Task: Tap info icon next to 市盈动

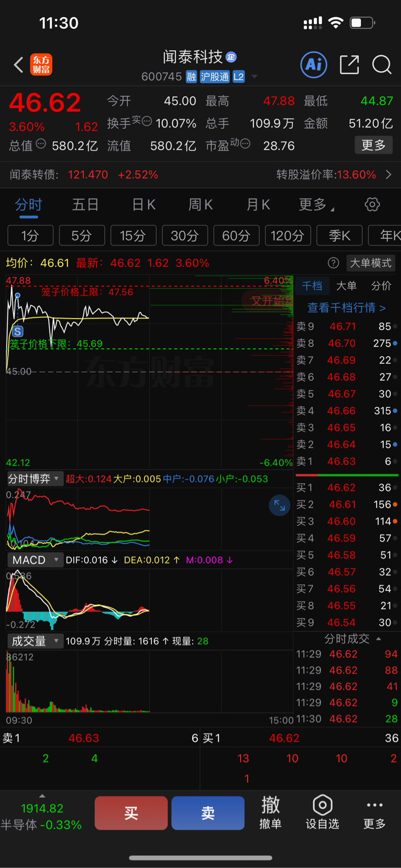Action: pyautogui.click(x=245, y=143)
